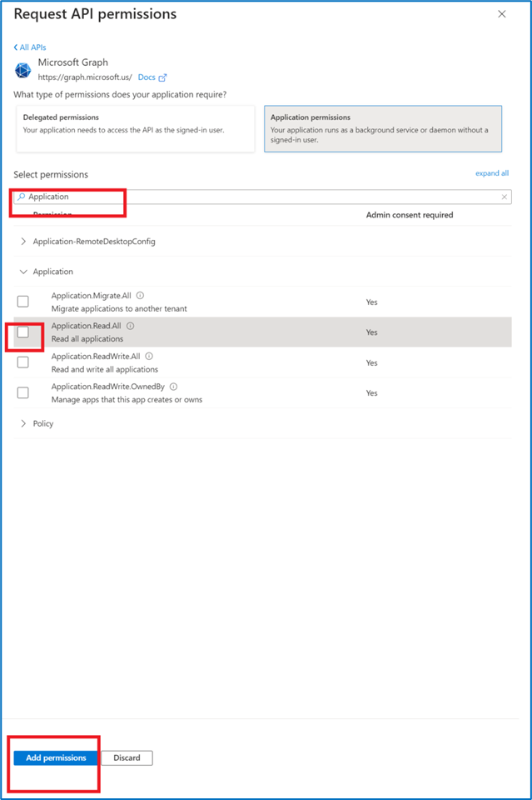This screenshot has height=800, width=532.
Task: Close the Request API permissions panel
Action: pos(502,14)
